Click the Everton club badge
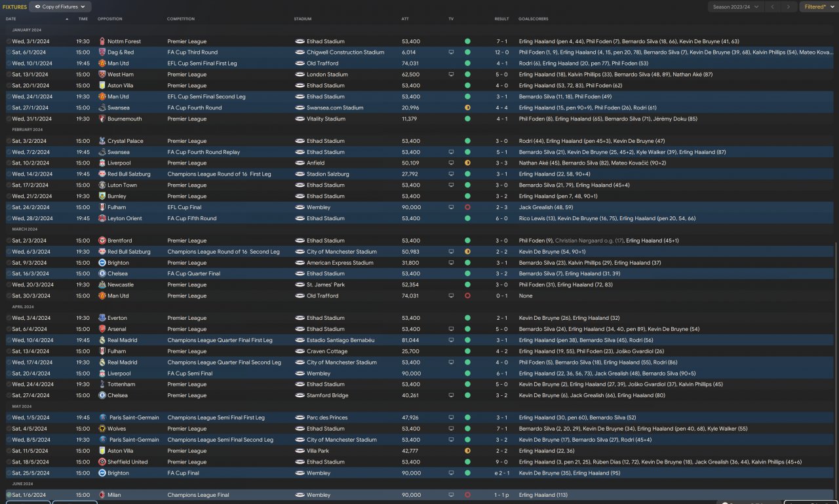The width and height of the screenshot is (839, 504). [102, 318]
